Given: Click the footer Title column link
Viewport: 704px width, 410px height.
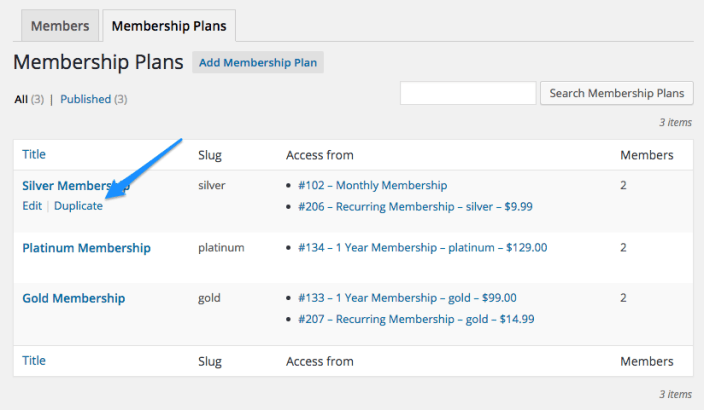Looking at the screenshot, I should (34, 360).
